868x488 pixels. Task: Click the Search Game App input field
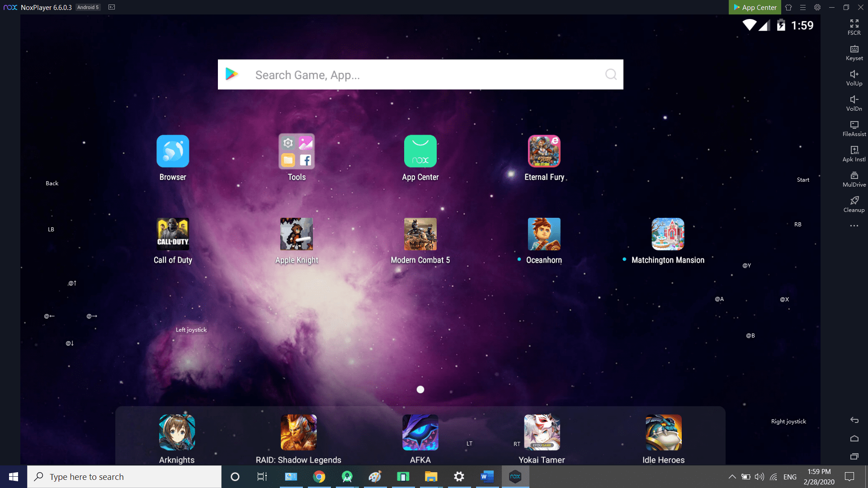(x=420, y=74)
